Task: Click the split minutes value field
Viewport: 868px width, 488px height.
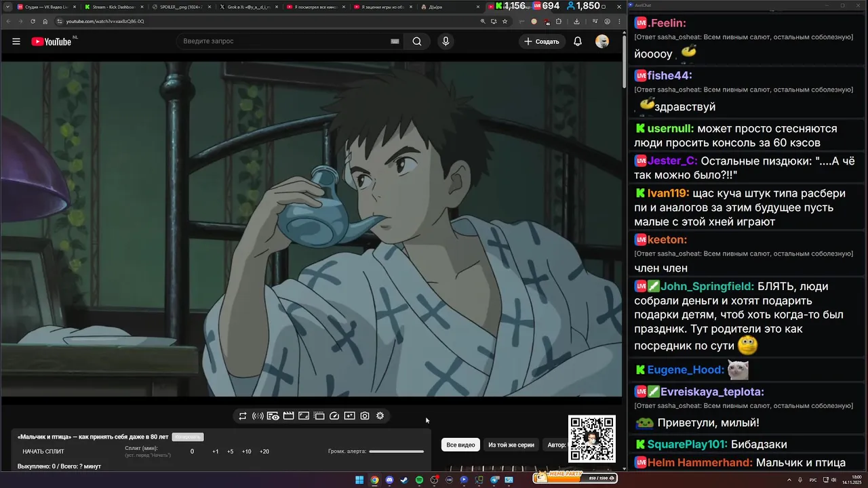Action: [192, 451]
